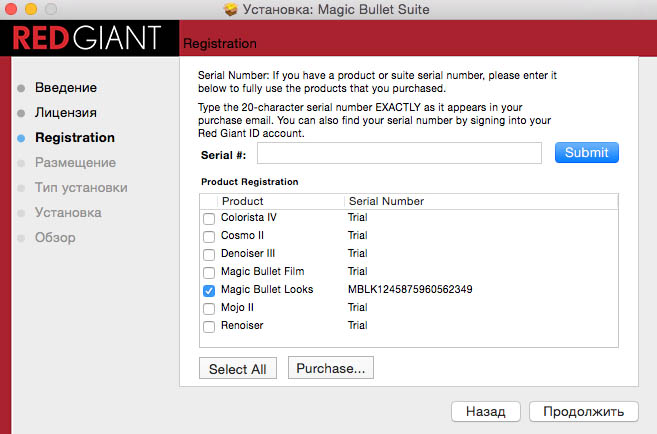Uncheck the Magic Bullet Looks checkbox
This screenshot has width=657, height=434.
click(209, 290)
